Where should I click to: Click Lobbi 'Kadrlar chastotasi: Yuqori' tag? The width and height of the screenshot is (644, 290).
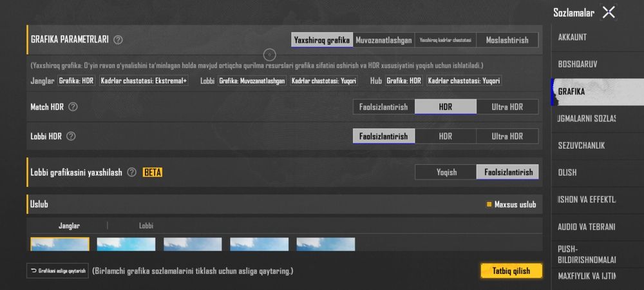pos(324,81)
